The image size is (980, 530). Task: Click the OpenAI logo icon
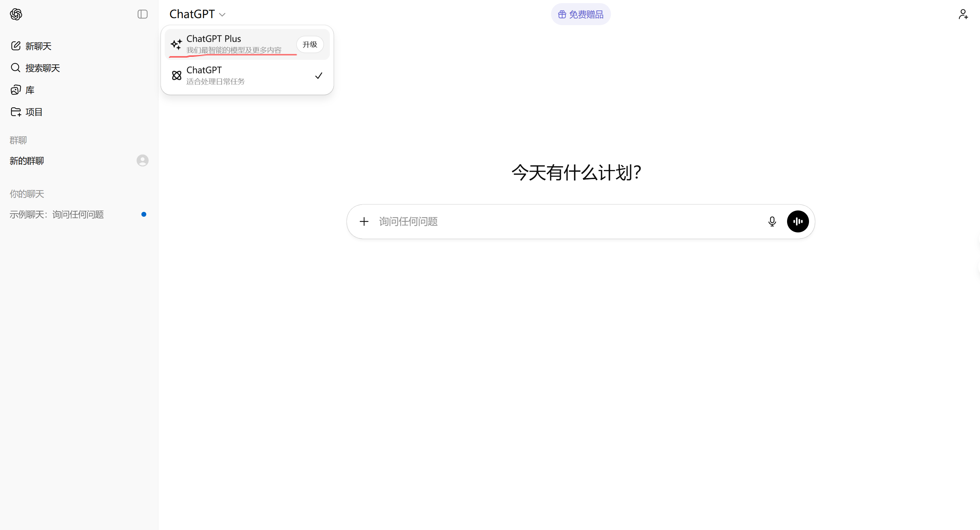click(x=16, y=15)
